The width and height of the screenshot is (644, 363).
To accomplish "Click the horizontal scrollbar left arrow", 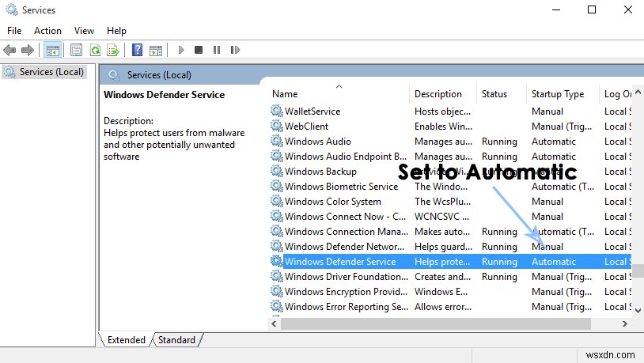I will [274, 324].
